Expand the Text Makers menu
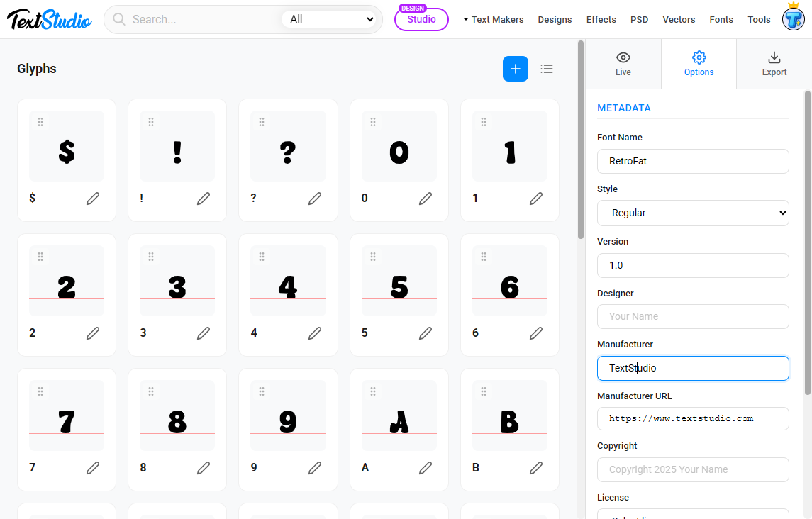This screenshot has width=812, height=519. point(493,19)
